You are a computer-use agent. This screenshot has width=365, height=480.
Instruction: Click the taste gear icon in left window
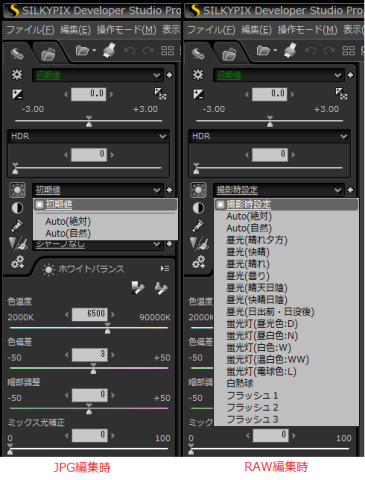[x=17, y=75]
